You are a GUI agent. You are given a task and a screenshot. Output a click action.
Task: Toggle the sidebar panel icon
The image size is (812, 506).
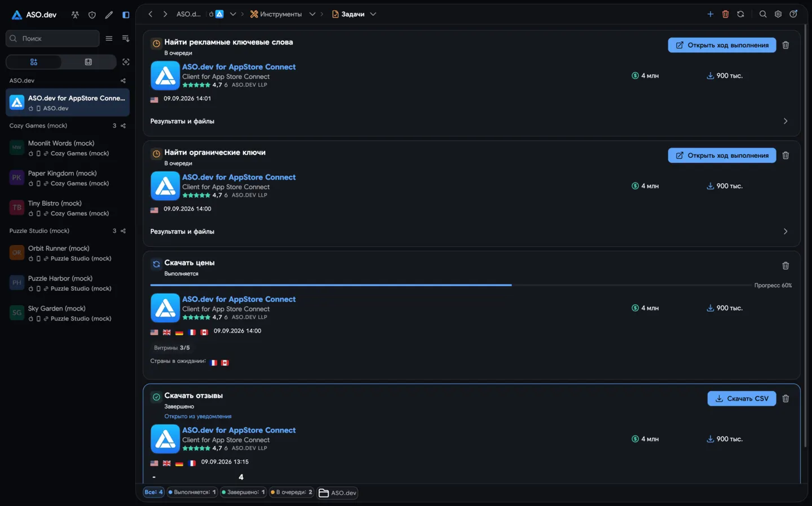pyautogui.click(x=126, y=15)
